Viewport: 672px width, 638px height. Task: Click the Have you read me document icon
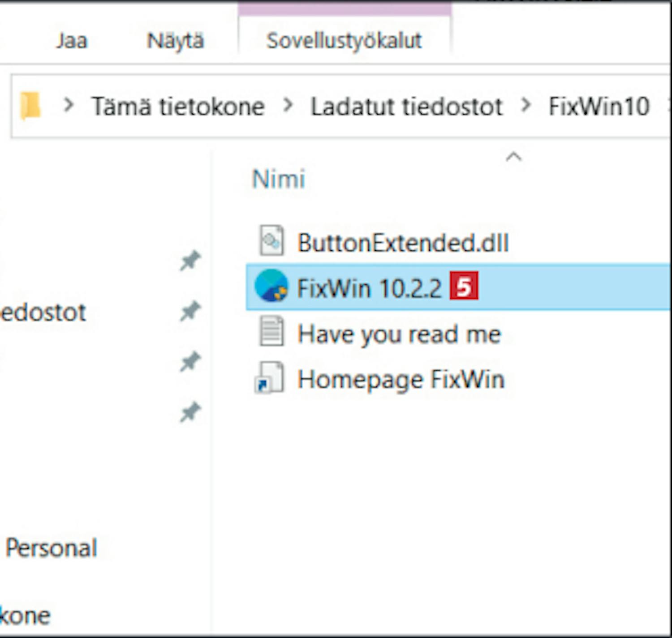coord(271,332)
